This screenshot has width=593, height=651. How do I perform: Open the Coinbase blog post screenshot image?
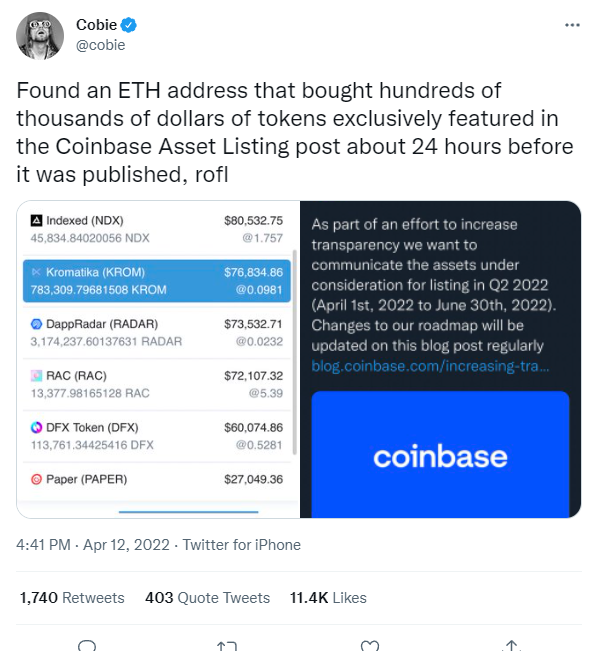tap(440, 359)
